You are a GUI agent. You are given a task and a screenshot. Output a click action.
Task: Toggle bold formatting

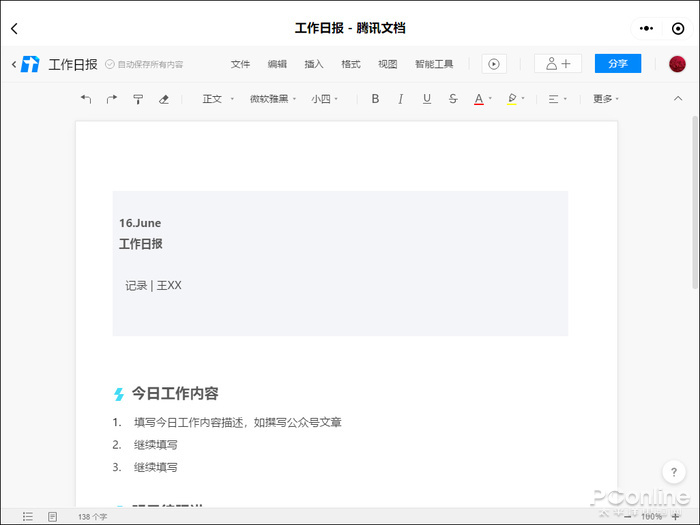click(375, 99)
